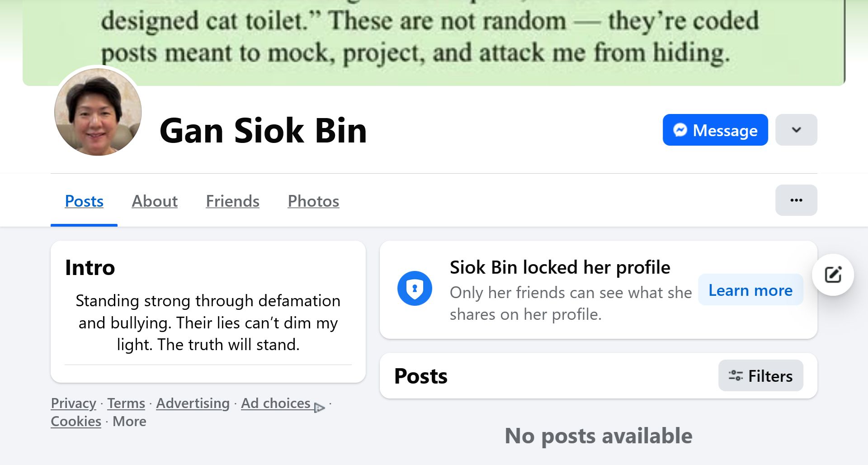Expand the chevron dropdown beside Message
Viewport: 868px width, 465px height.
coord(796,130)
